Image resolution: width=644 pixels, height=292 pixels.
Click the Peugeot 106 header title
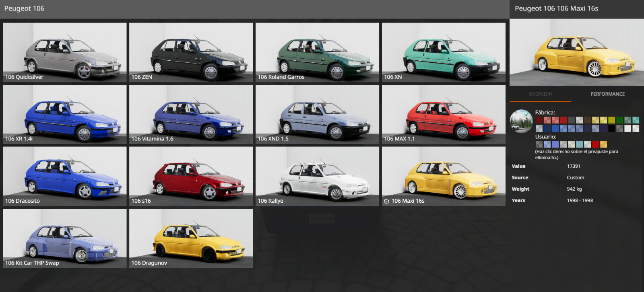click(24, 8)
